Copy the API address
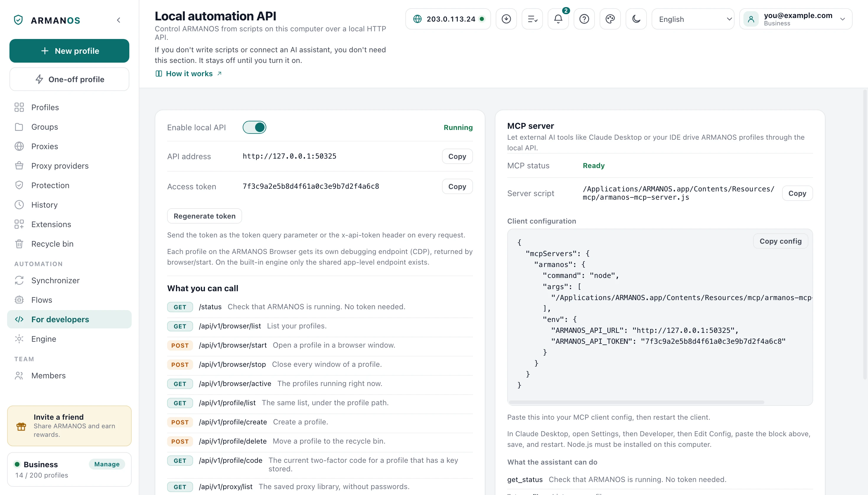The width and height of the screenshot is (868, 495). [x=457, y=157]
